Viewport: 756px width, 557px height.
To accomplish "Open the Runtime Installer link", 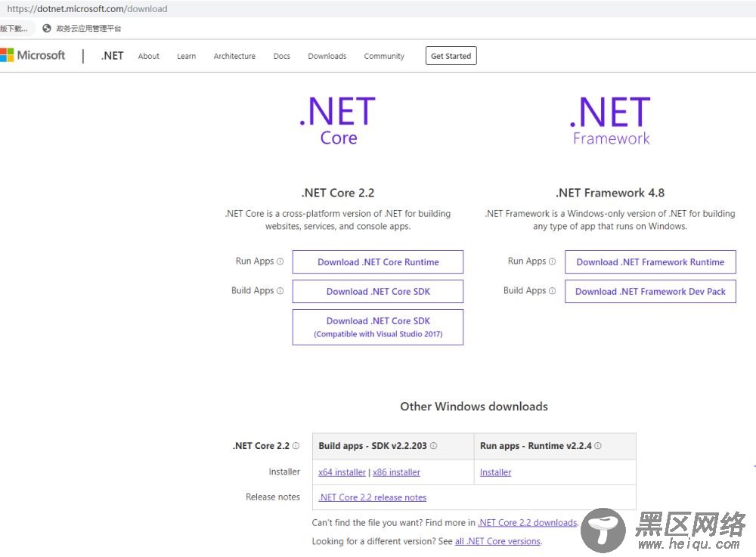I will click(496, 472).
